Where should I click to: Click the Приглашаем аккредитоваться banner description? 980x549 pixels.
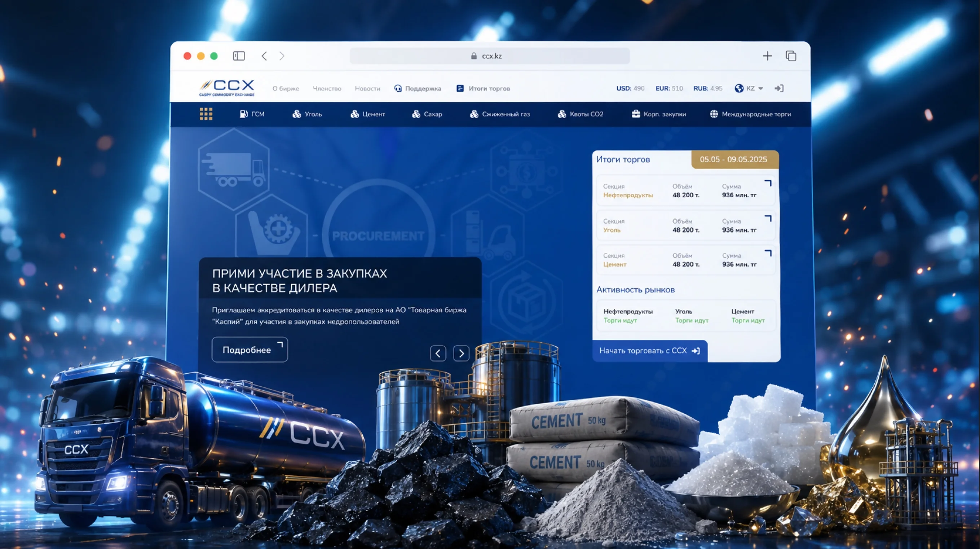click(x=339, y=316)
